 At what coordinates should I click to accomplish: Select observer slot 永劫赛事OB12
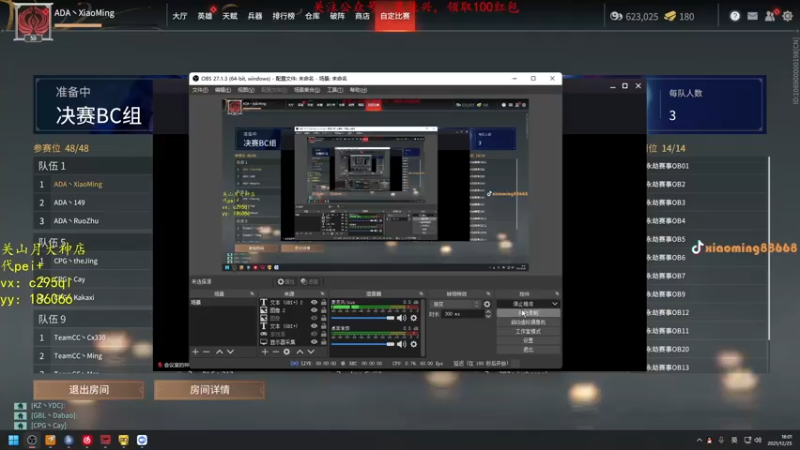tap(708, 312)
